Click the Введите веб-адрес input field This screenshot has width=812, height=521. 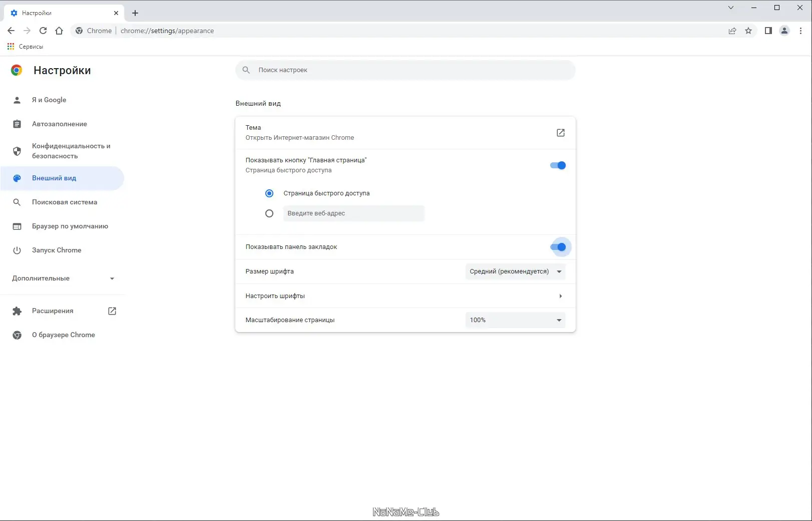click(x=353, y=213)
